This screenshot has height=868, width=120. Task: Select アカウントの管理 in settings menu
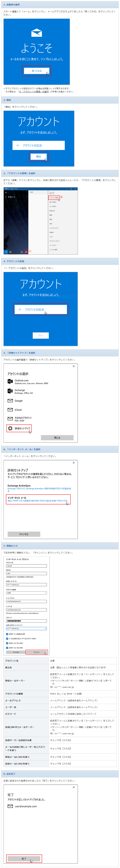[x=54, y=198]
